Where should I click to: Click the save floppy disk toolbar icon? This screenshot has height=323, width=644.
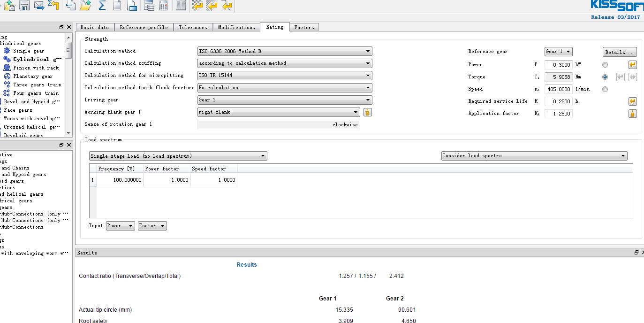tap(24, 6)
